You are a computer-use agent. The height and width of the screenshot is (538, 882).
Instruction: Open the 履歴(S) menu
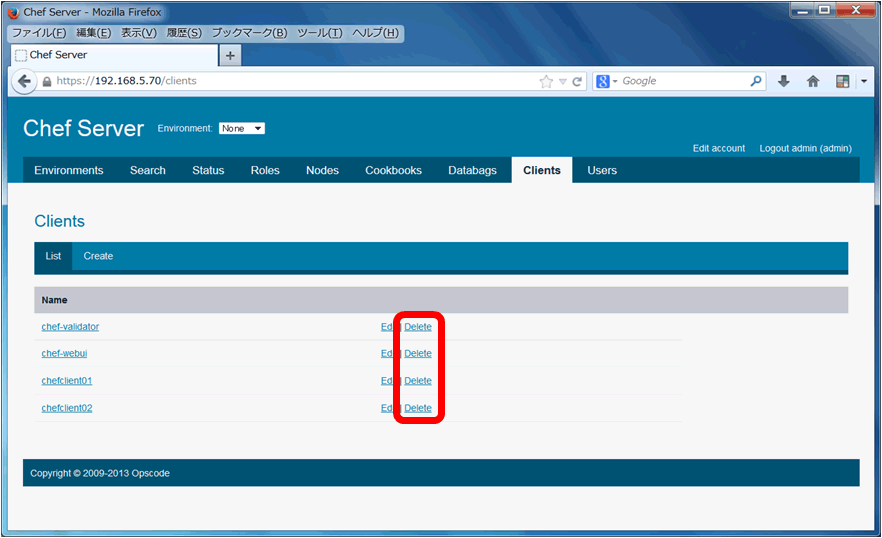pyautogui.click(x=184, y=33)
